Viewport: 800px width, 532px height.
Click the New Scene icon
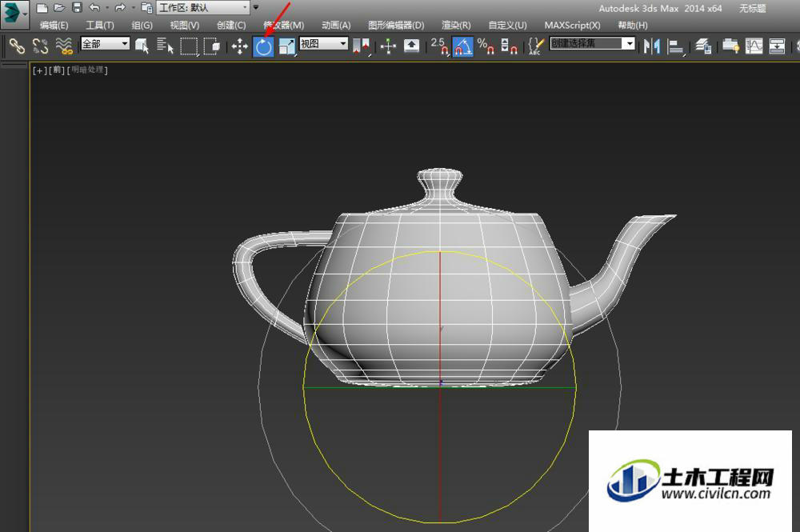coord(42,8)
